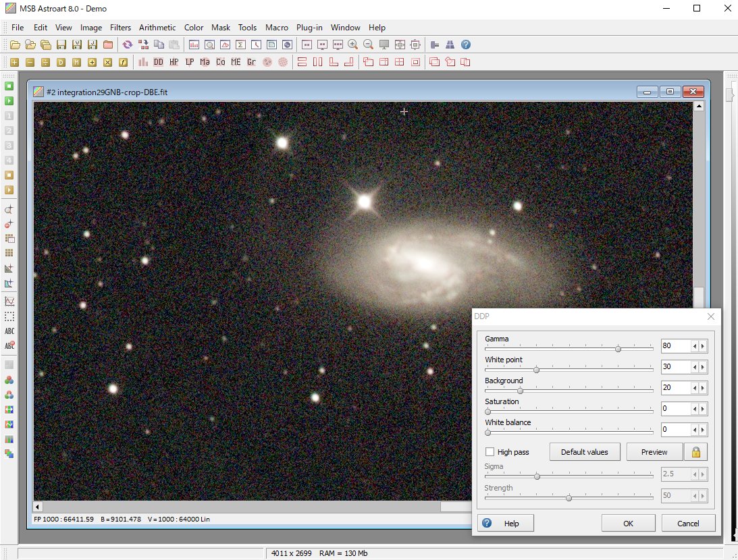Select the rectangle selection tool in sidebar
Screen dimensions: 738x560
coord(9,316)
